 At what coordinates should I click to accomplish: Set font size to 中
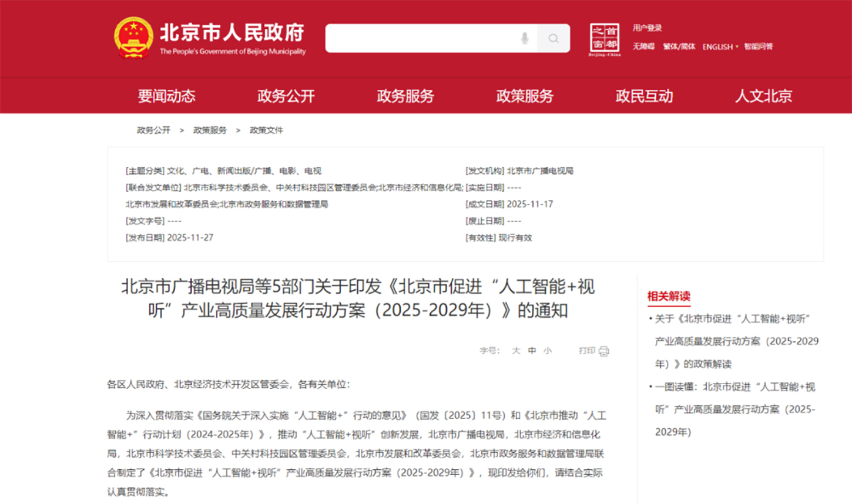[x=532, y=351]
